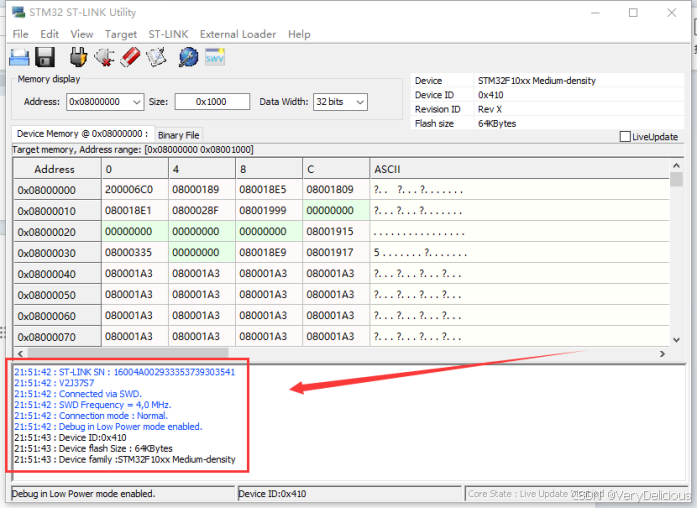Click the ST-LINK SN log line
The width and height of the screenshot is (698, 509).
point(124,372)
